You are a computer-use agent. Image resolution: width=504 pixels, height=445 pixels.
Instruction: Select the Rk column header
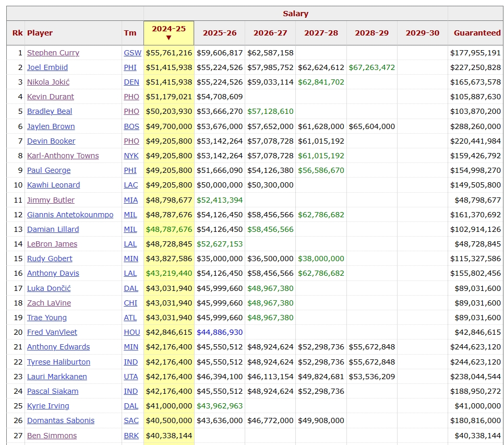click(x=18, y=33)
